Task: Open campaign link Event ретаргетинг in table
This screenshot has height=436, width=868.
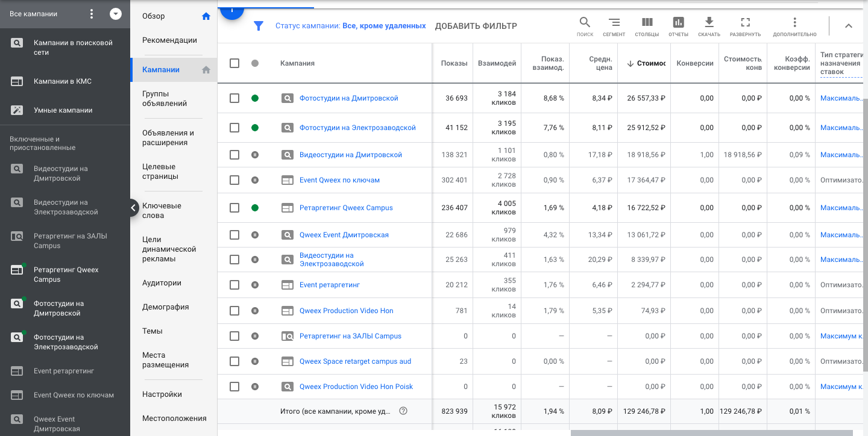Action: (x=329, y=285)
